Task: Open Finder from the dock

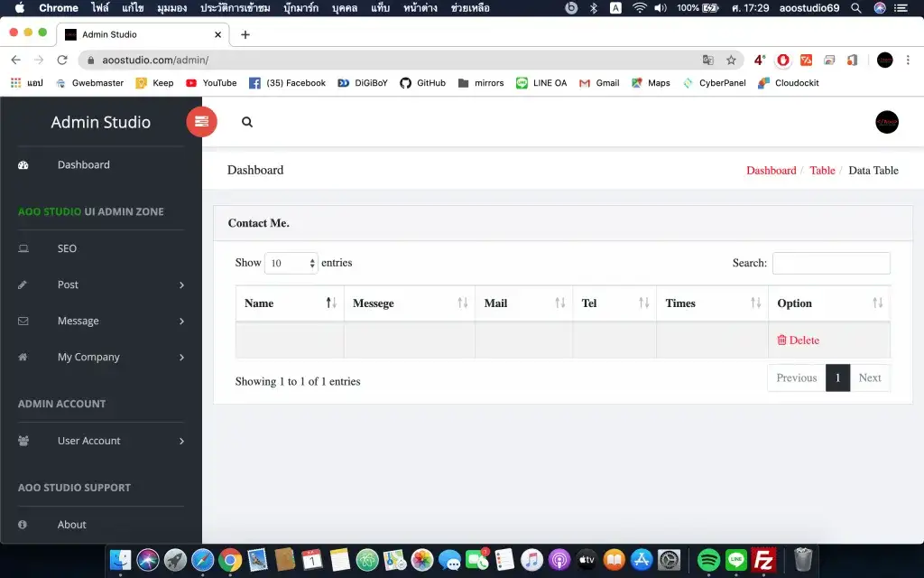Action: click(x=121, y=559)
